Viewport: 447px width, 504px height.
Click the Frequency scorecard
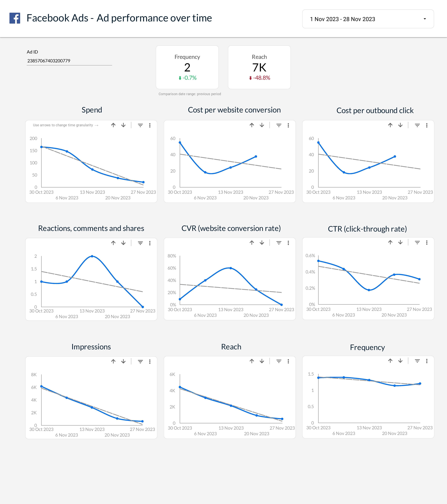(x=187, y=67)
